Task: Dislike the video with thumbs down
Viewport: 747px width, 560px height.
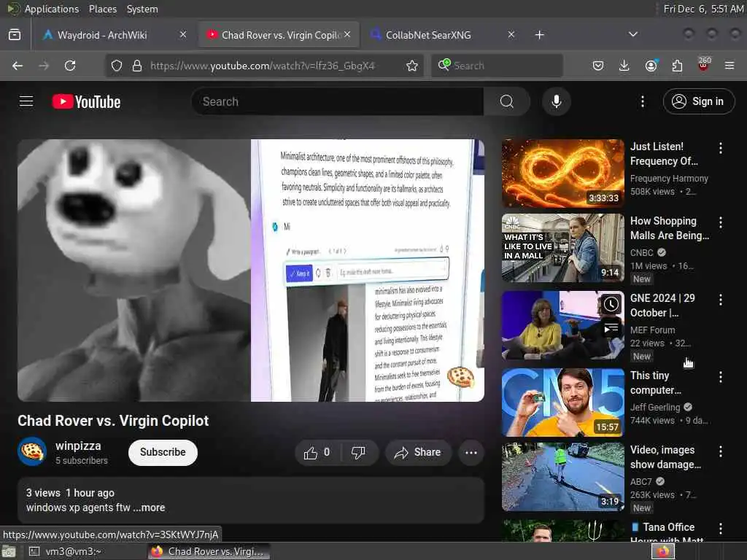Action: coord(358,452)
